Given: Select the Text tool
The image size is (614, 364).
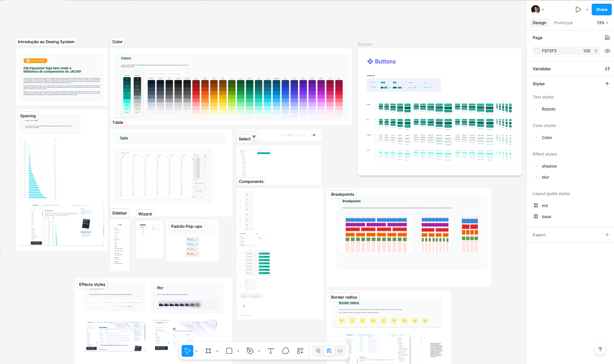Looking at the screenshot, I should point(271,351).
